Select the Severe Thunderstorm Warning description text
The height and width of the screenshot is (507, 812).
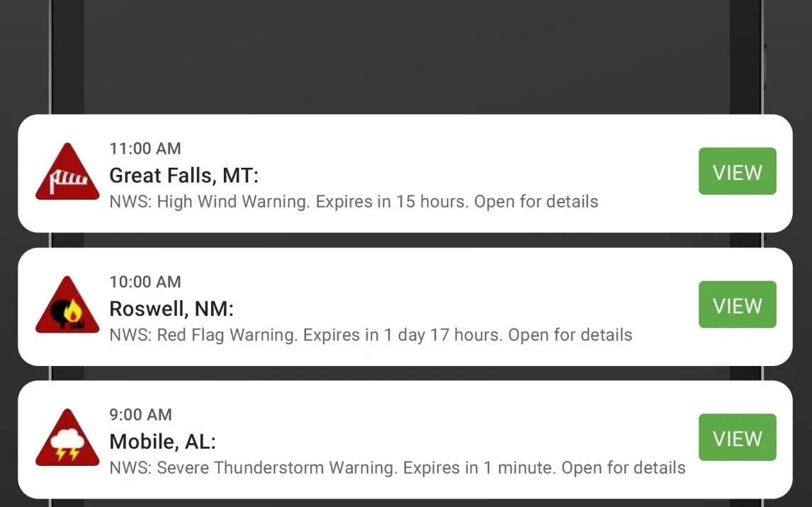click(x=397, y=467)
